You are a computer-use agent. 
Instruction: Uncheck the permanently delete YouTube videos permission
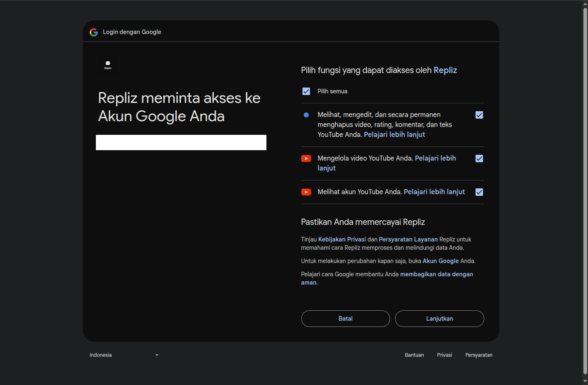click(479, 115)
